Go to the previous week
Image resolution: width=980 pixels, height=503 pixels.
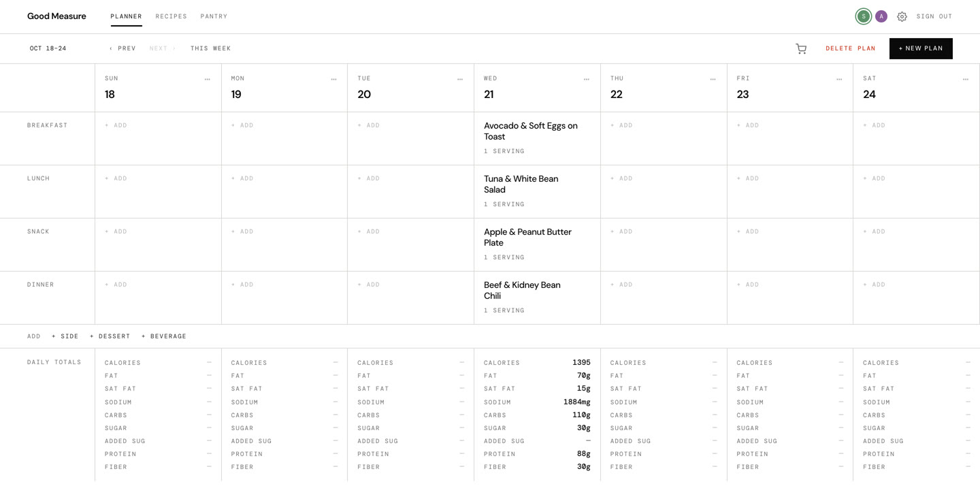122,48
